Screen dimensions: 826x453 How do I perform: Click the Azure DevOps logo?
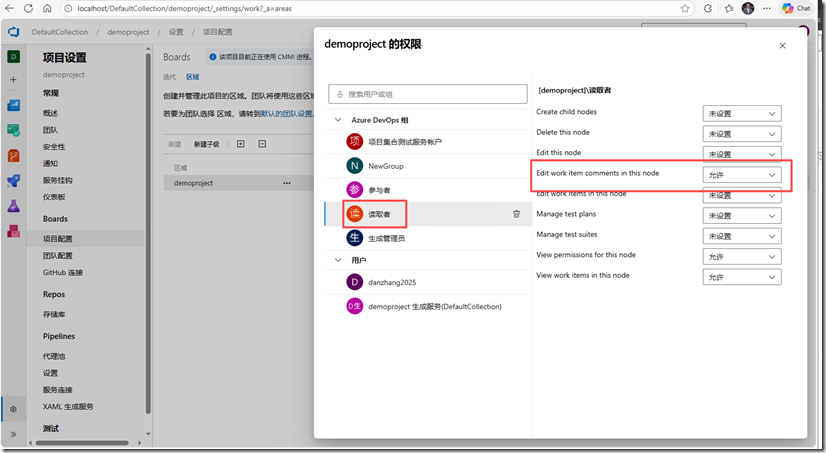pos(14,32)
